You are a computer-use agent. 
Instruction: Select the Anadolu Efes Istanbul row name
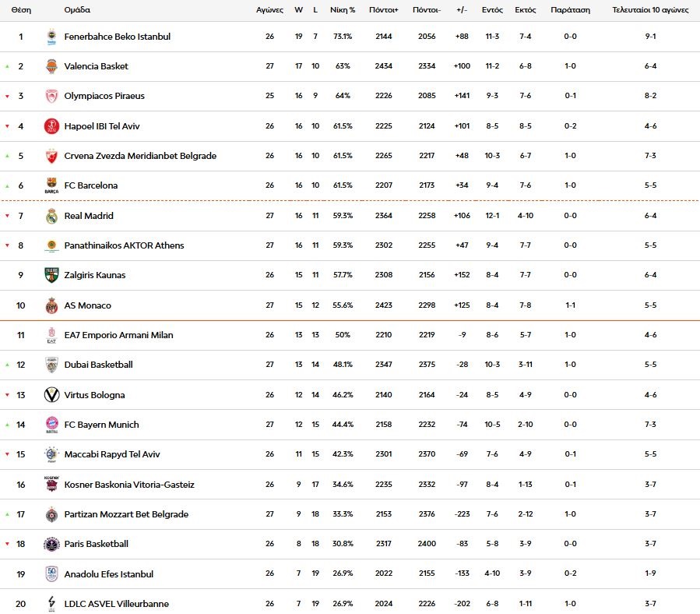coord(108,574)
